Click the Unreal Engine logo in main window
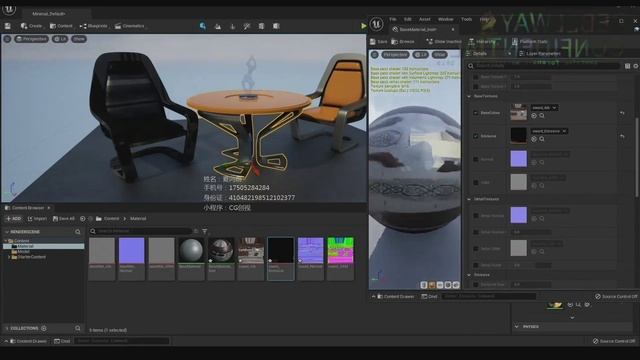 9,9
